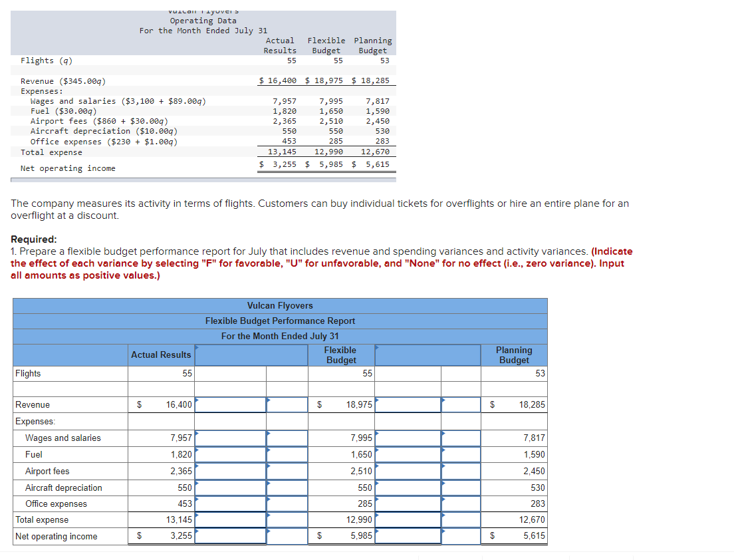This screenshot has width=734, height=560.
Task: Click net operating income activity variance field
Action: [x=408, y=536]
